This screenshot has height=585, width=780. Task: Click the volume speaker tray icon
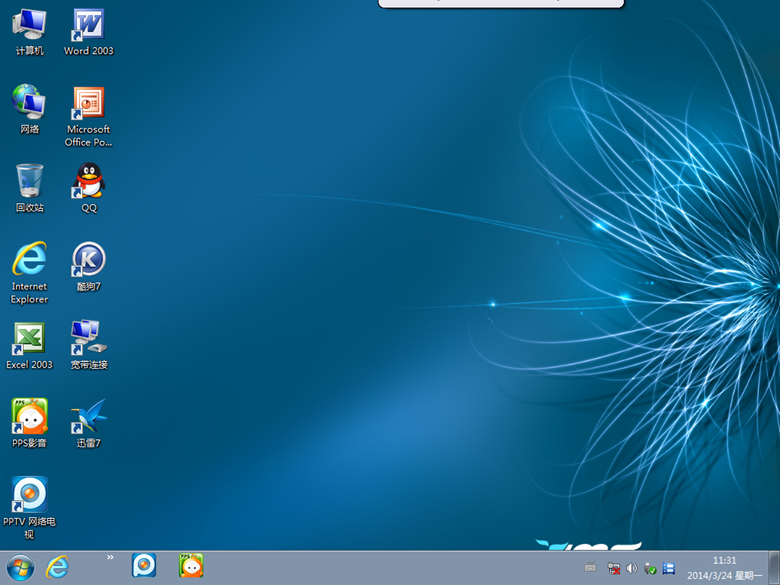[631, 568]
